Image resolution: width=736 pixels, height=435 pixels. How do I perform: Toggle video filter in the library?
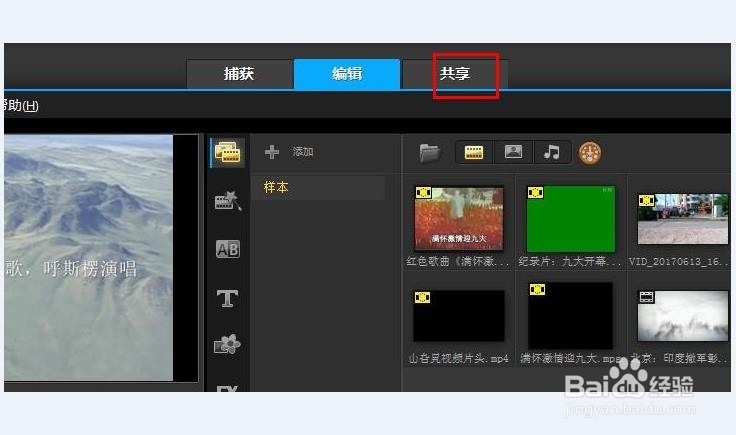474,153
